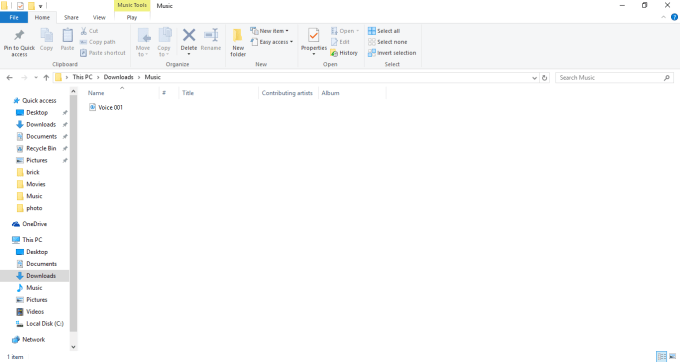680x362 pixels.
Task: Click the Paste ribbon button
Action: pos(67,40)
